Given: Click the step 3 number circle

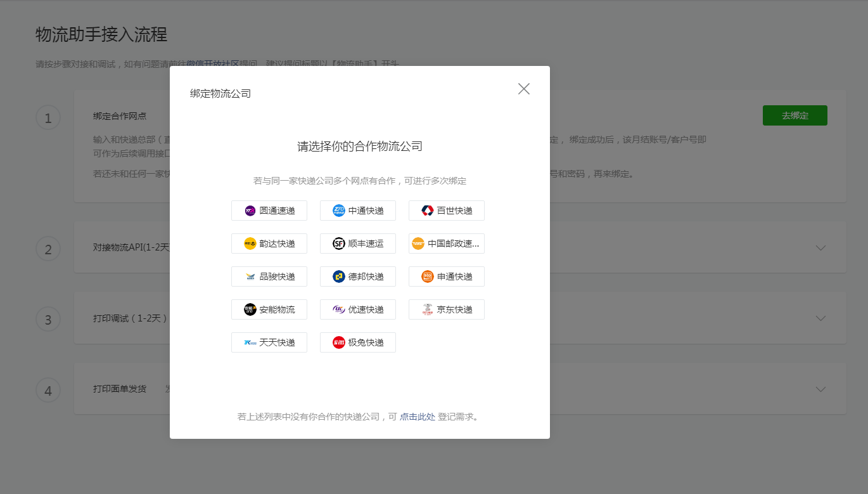Looking at the screenshot, I should pos(48,320).
